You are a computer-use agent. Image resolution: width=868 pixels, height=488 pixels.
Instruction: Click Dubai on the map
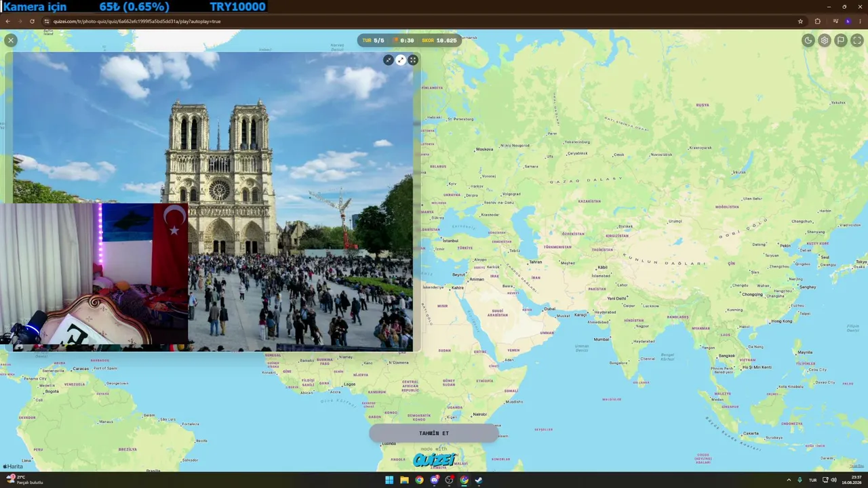click(x=549, y=309)
